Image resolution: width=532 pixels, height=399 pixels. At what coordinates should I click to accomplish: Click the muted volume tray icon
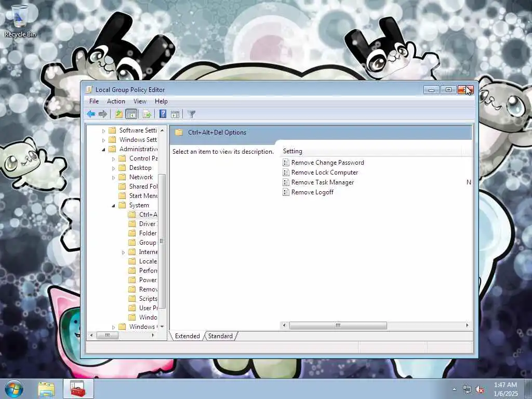[480, 390]
